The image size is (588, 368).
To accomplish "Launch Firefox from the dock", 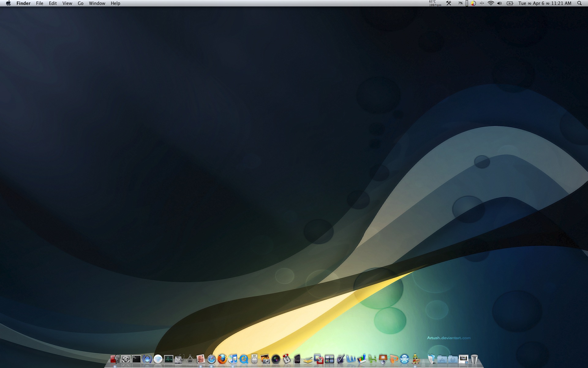I will pos(222,359).
